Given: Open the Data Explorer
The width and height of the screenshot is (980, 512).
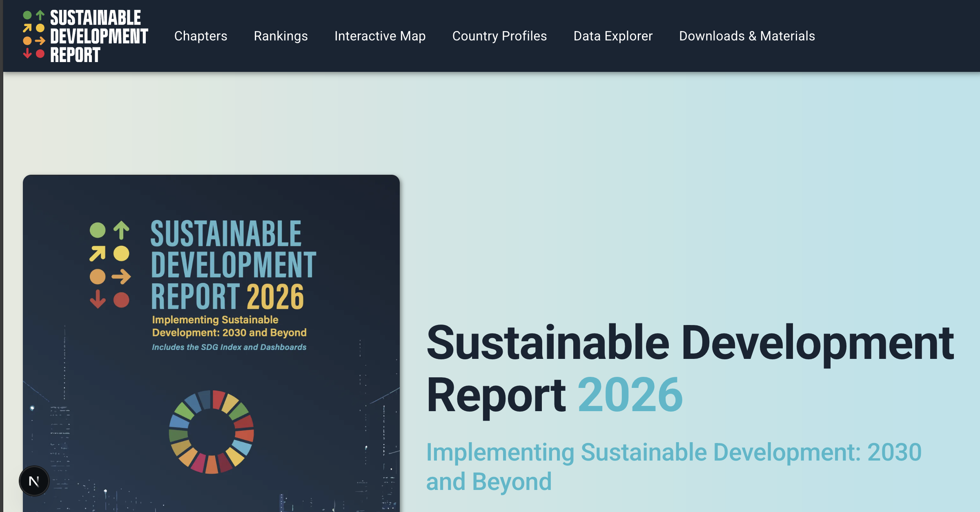Looking at the screenshot, I should click(x=613, y=36).
